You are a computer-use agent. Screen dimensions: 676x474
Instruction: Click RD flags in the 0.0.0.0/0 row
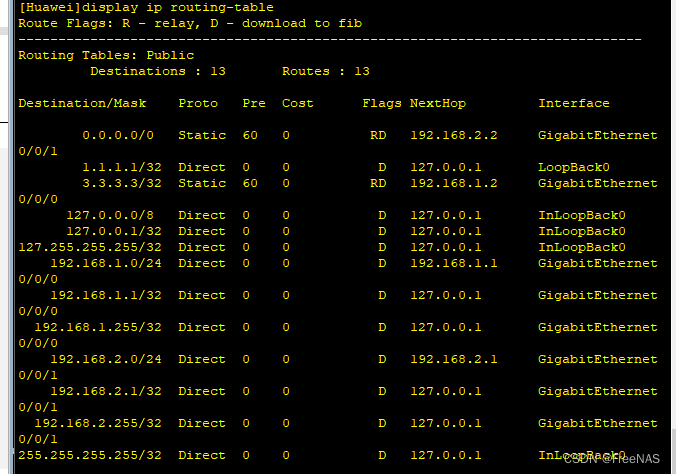coord(378,135)
